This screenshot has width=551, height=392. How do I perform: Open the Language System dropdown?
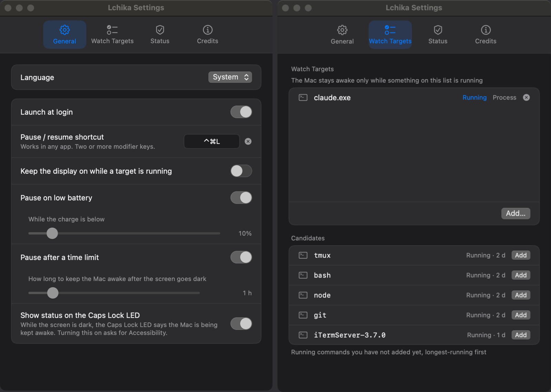(230, 77)
